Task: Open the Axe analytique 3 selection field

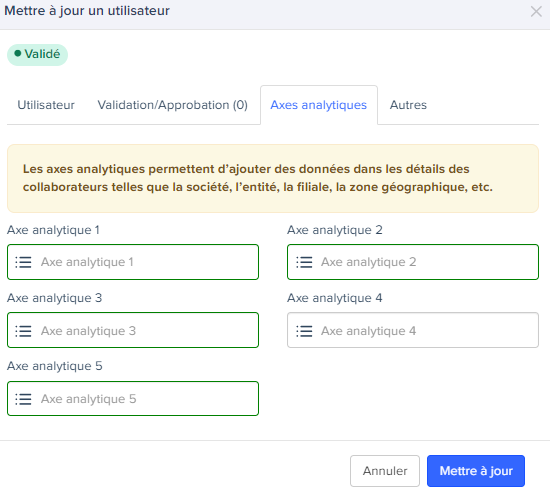Action: [x=133, y=330]
